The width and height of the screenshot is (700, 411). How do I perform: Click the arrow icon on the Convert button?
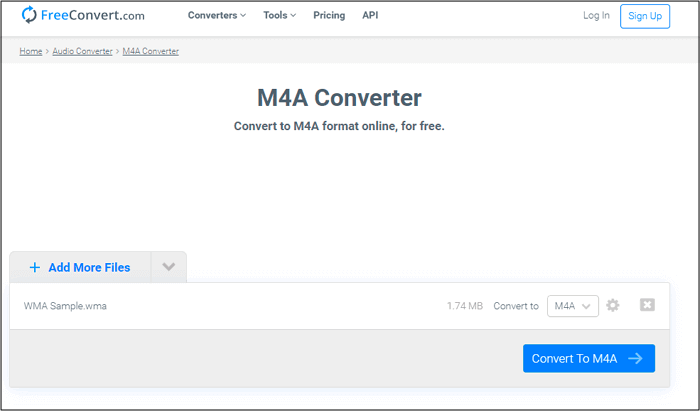click(x=635, y=358)
